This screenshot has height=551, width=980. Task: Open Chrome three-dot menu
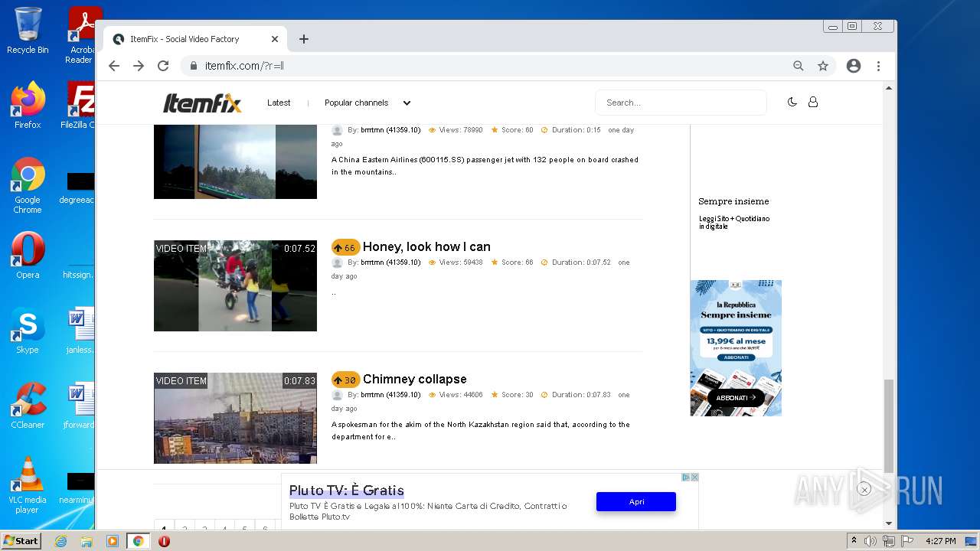pos(879,66)
